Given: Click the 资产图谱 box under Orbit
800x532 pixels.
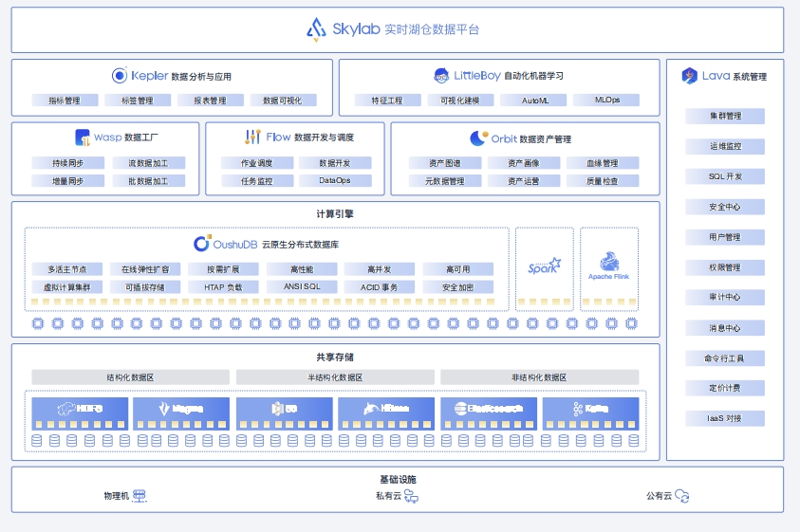Looking at the screenshot, I should click(445, 163).
